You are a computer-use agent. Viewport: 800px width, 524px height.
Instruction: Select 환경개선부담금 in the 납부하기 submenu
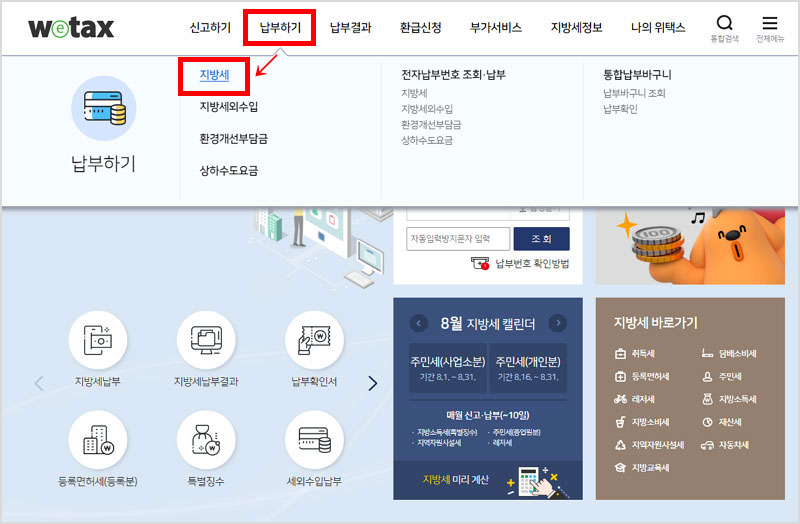(234, 139)
